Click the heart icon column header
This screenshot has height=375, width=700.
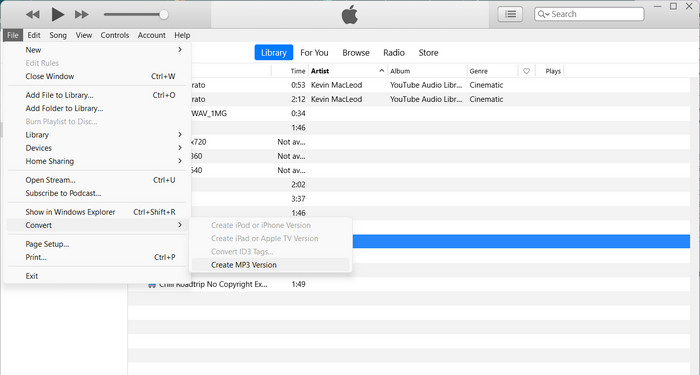pyautogui.click(x=526, y=71)
